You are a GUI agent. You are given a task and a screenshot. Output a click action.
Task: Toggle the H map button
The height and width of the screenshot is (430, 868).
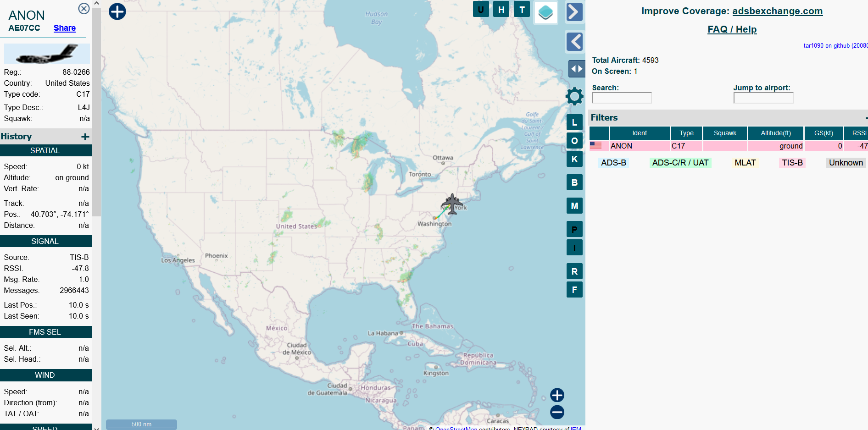501,9
